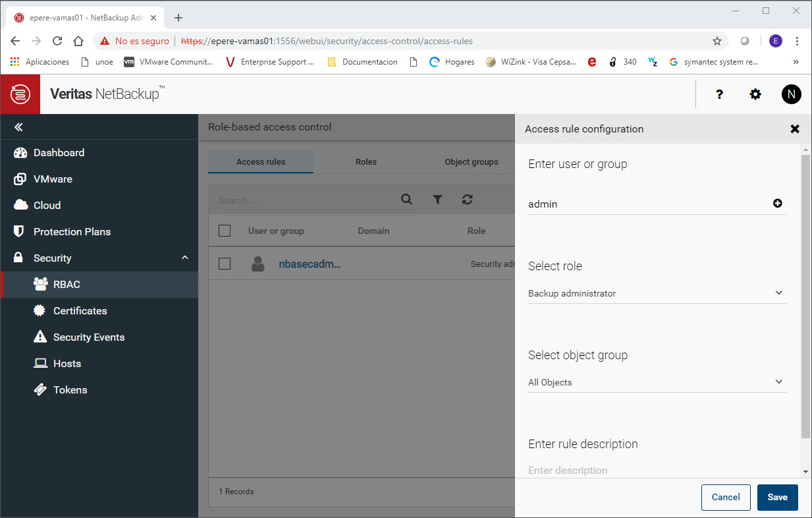Open the Hogares bookmark
The image size is (812, 518).
(x=452, y=62)
